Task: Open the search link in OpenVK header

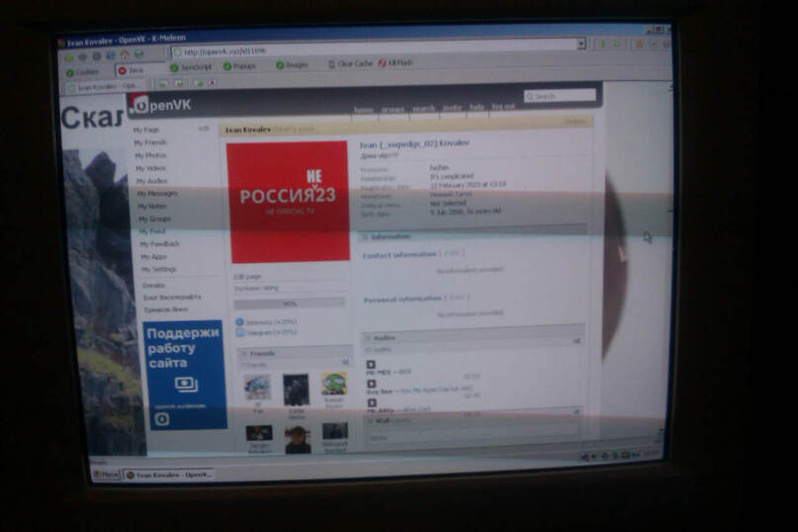Action: tap(423, 109)
